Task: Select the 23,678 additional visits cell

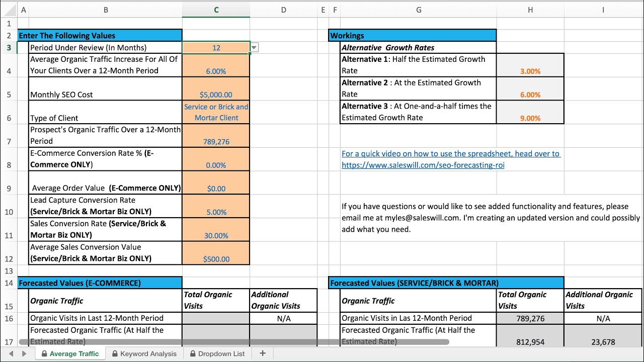Action: (x=603, y=336)
